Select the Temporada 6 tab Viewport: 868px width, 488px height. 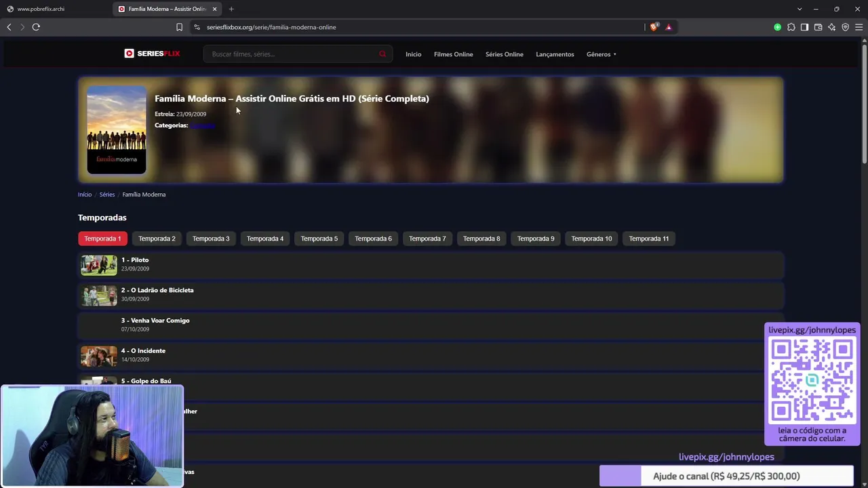click(x=374, y=239)
